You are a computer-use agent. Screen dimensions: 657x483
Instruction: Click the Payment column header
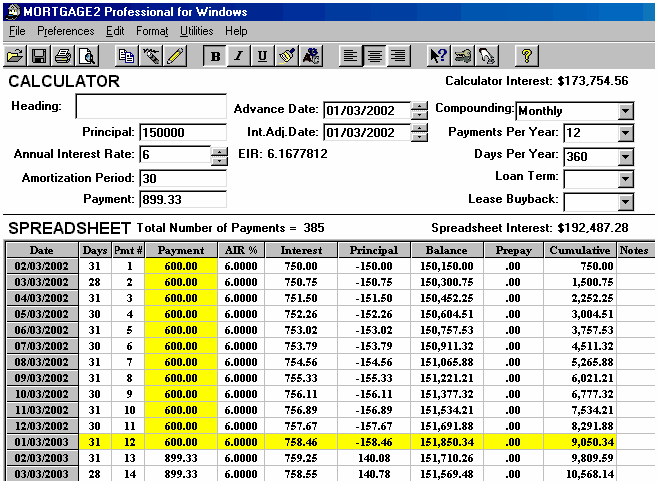coord(181,250)
